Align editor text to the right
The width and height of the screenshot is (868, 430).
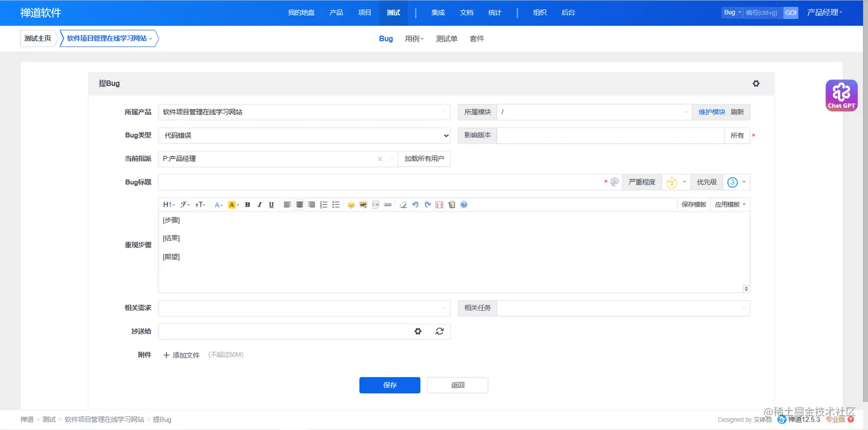311,204
